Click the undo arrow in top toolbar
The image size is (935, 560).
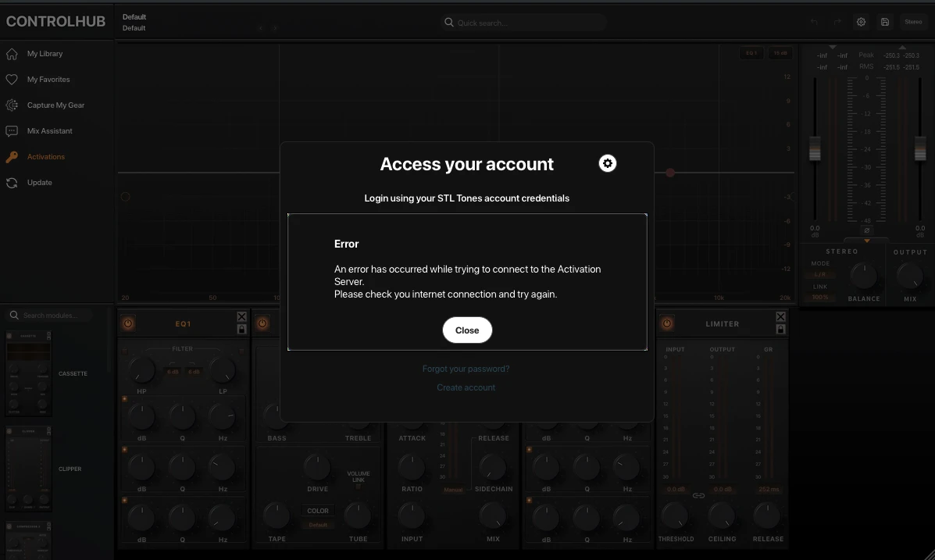(x=814, y=22)
